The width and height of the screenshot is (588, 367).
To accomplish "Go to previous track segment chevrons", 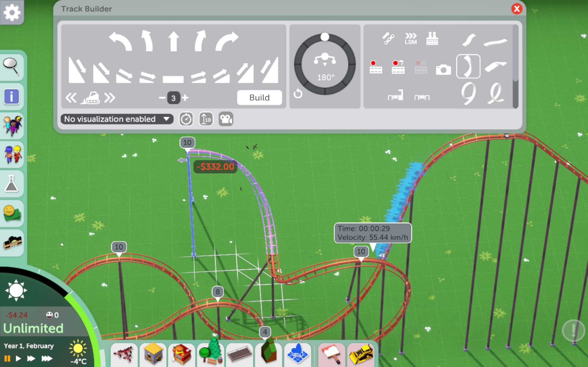I will pyautogui.click(x=71, y=98).
